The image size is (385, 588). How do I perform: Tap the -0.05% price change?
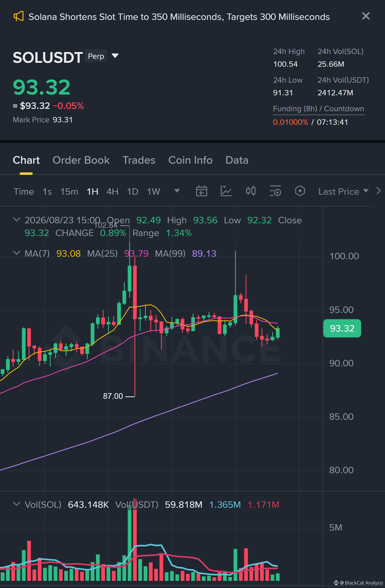tap(69, 106)
